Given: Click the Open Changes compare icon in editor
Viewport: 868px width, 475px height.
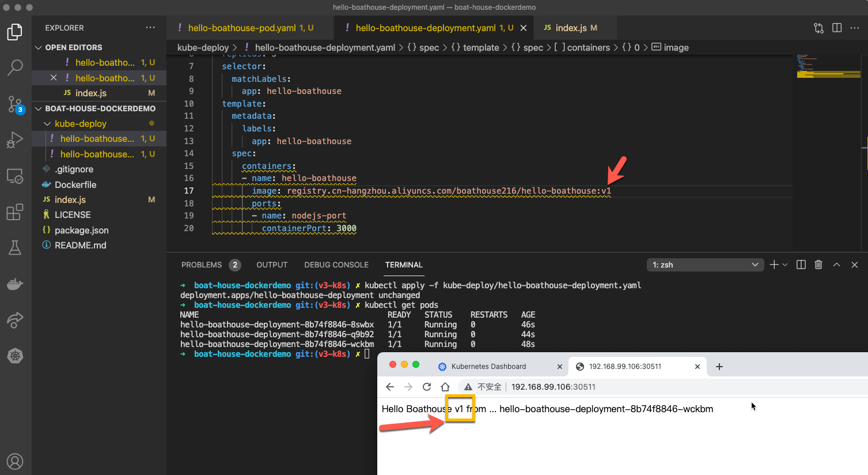Looking at the screenshot, I should pyautogui.click(x=818, y=28).
